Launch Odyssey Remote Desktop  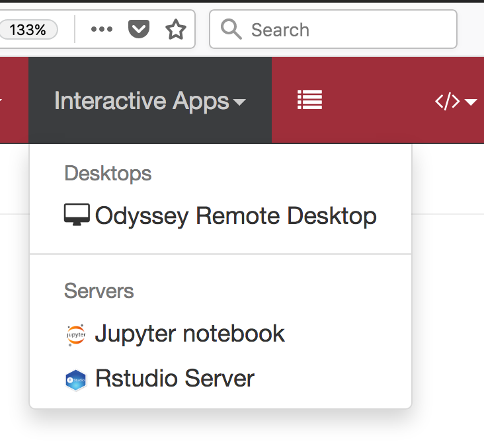[x=220, y=215]
